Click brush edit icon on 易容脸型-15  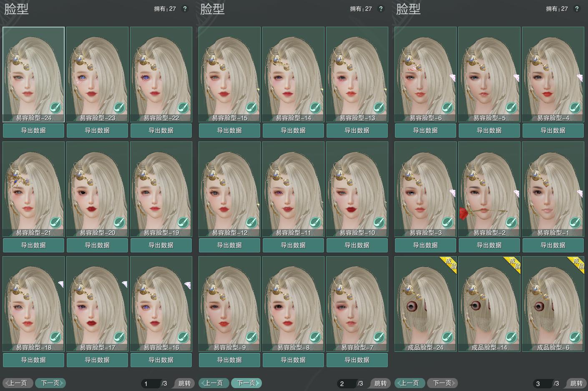click(251, 108)
